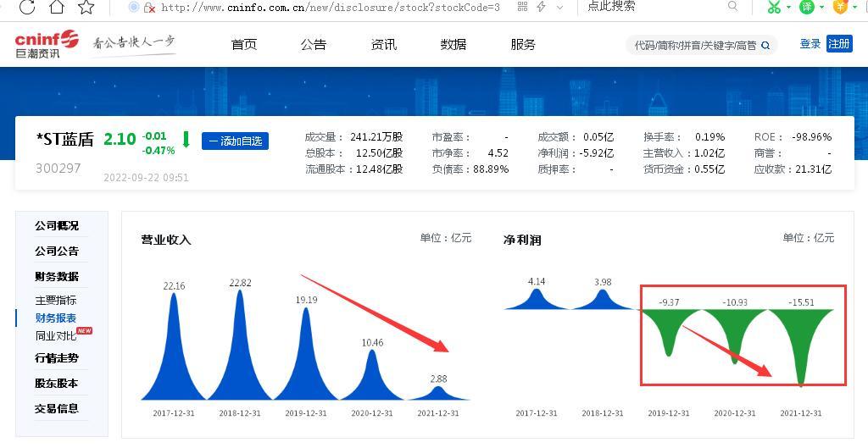Open 公司概况 in the sidebar
Image resolution: width=868 pixels, height=448 pixels.
pos(57,225)
